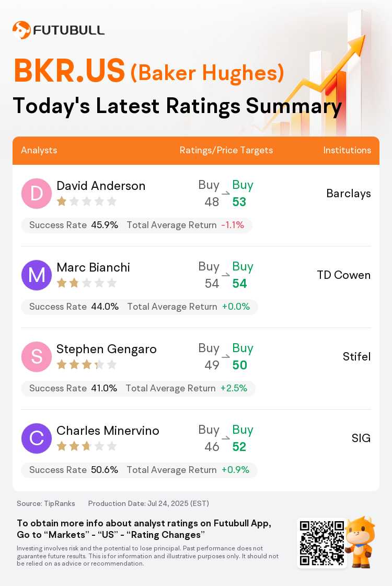Viewport: 392px width, 586px height.
Task: Select Stephen Gengaro's pink S avatar
Action: point(36,356)
